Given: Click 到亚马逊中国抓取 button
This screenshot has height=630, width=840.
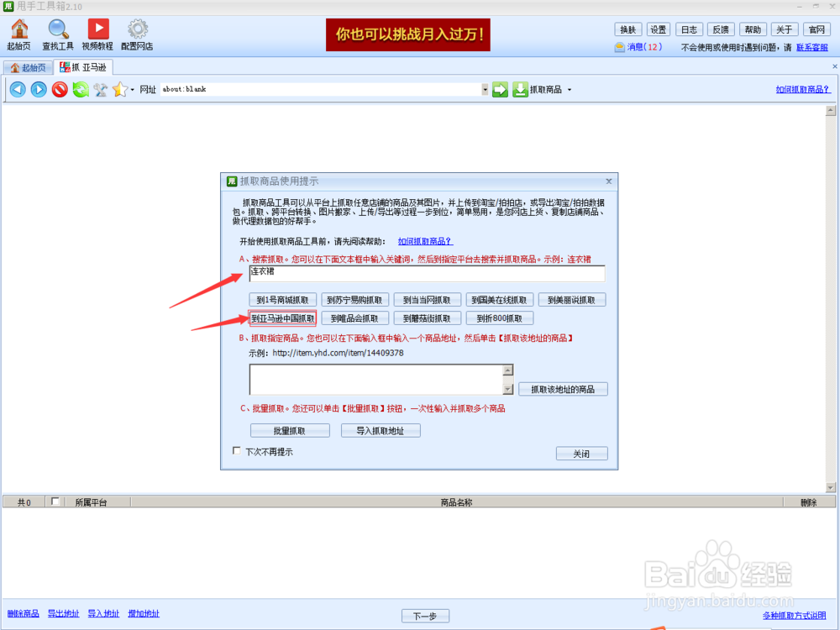Looking at the screenshot, I should click(282, 318).
